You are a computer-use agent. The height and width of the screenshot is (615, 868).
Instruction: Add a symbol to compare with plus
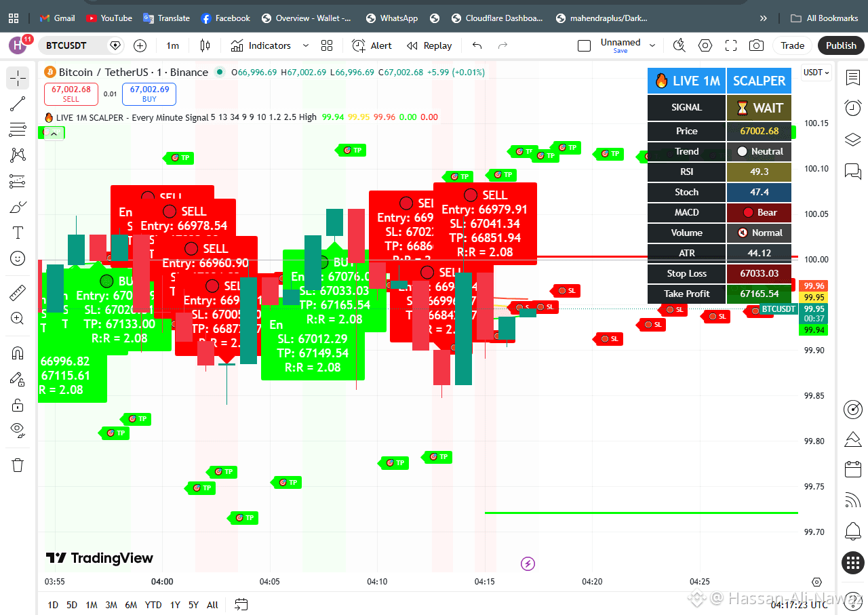tap(140, 45)
